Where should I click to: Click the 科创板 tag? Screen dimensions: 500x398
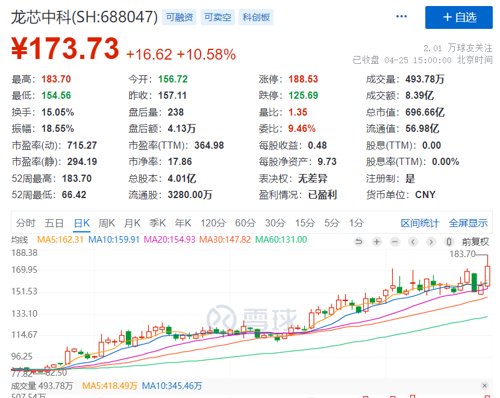[256, 17]
